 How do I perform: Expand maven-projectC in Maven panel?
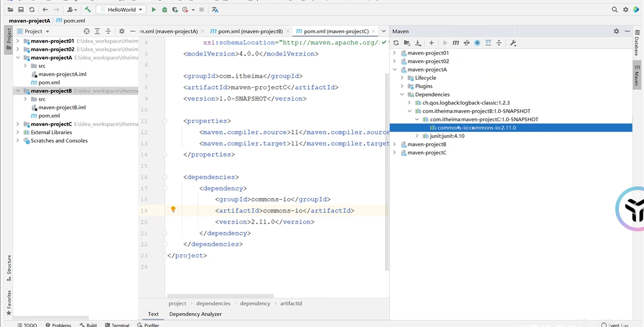(x=395, y=153)
